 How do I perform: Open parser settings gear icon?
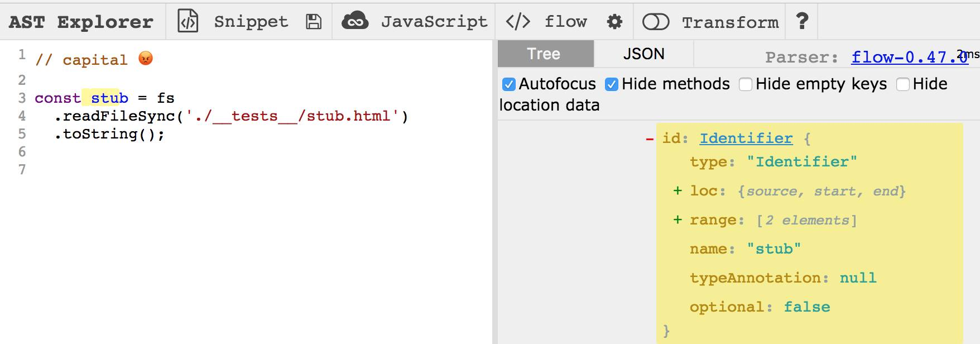tap(614, 22)
